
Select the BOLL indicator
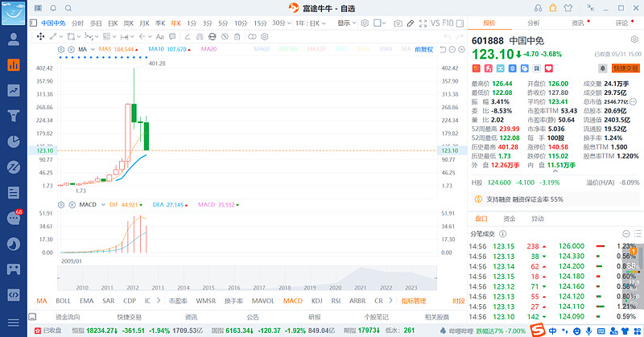pos(64,301)
